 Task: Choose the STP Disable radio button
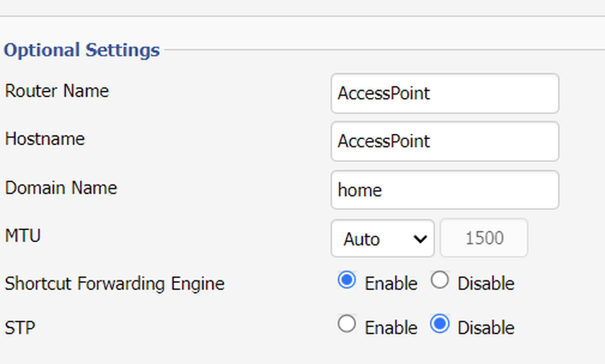pyautogui.click(x=439, y=324)
